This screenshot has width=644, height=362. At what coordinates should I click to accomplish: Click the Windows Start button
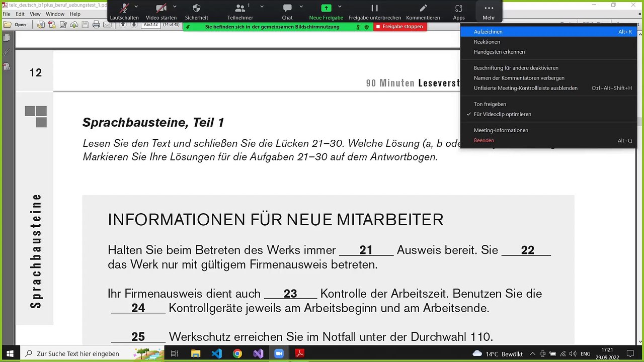pos(10,353)
